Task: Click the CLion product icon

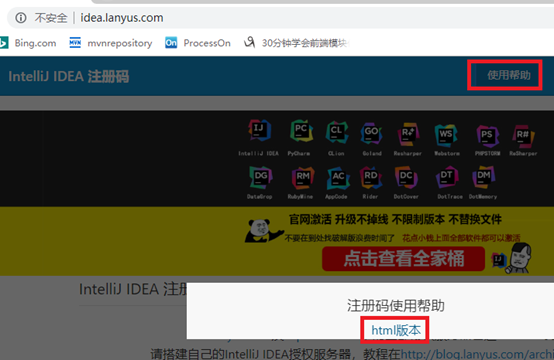Action: click(337, 132)
